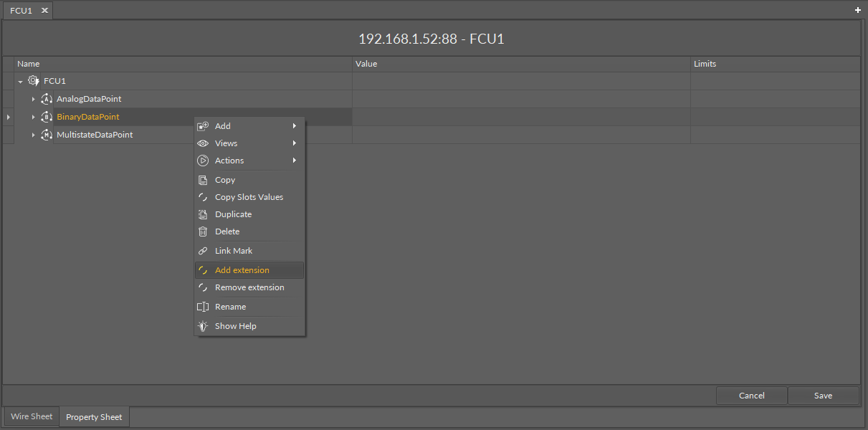
Task: Click the eye icon beside Views
Action: [203, 143]
